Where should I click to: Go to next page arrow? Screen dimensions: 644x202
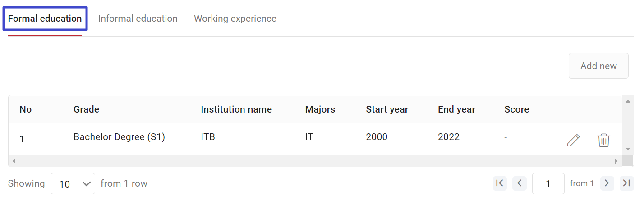pos(607,183)
